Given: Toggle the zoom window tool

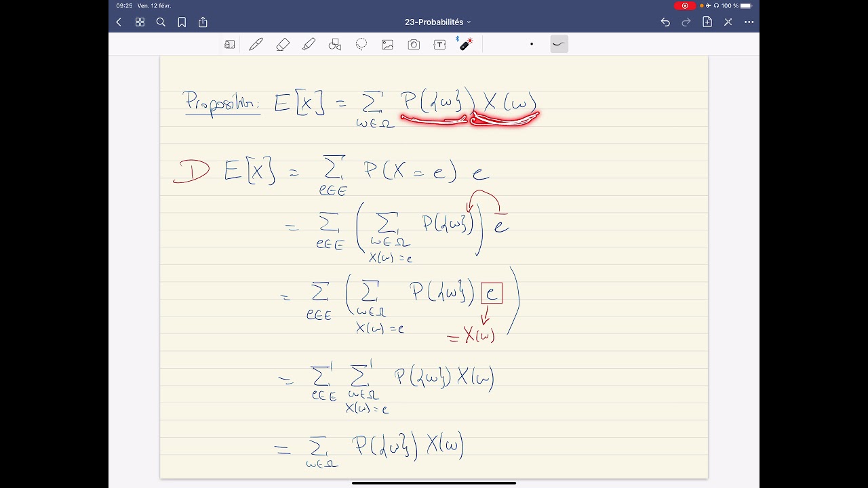Looking at the screenshot, I should coord(230,44).
